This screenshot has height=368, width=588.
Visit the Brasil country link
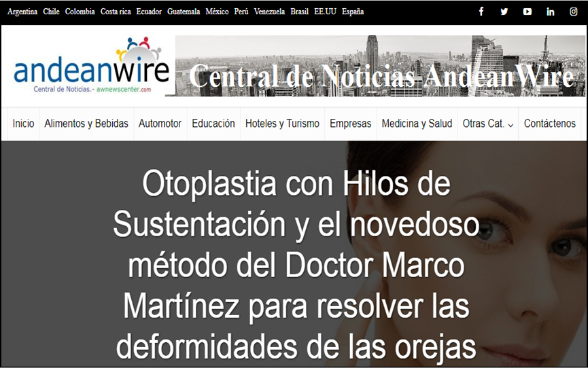pyautogui.click(x=299, y=12)
